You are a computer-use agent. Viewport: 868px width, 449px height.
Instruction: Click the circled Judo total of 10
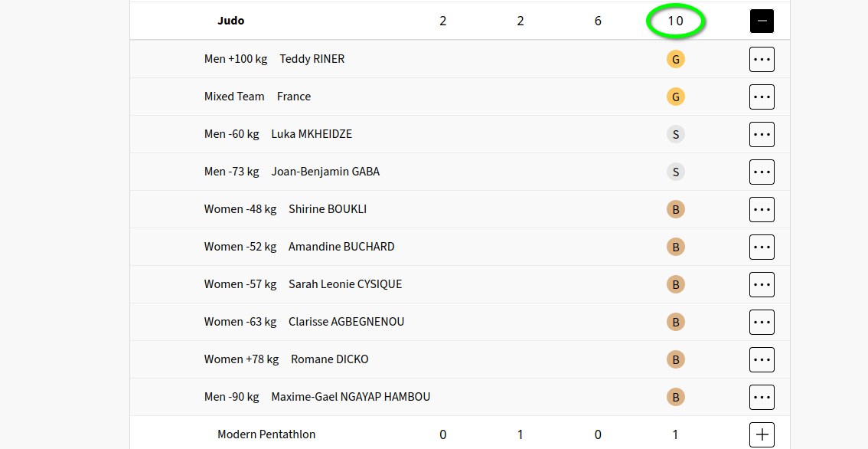click(x=675, y=21)
